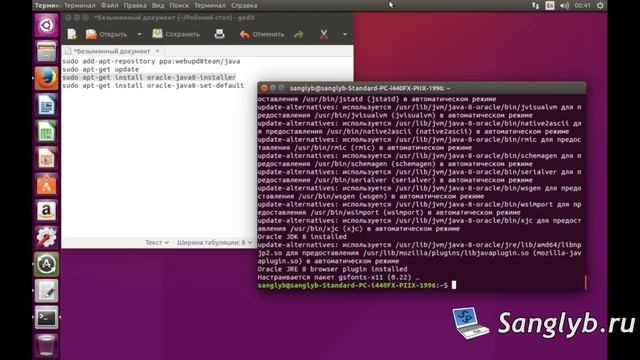Open the system gear session menu

(600, 5)
